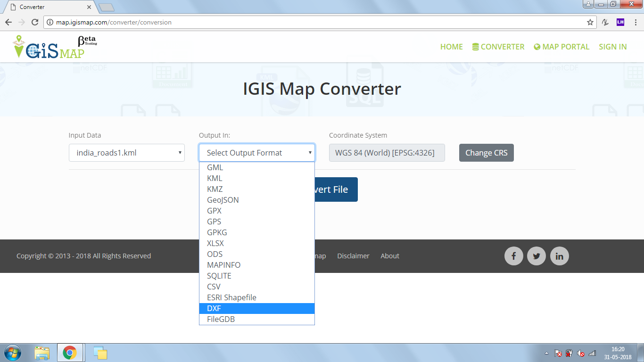Show hidden tray icons arrow

546,353
